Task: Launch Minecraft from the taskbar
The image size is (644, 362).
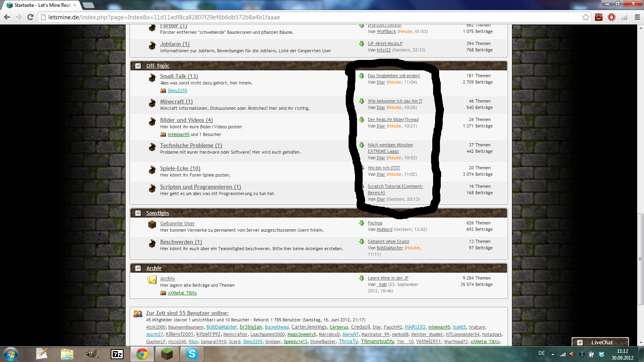Action: [167, 354]
